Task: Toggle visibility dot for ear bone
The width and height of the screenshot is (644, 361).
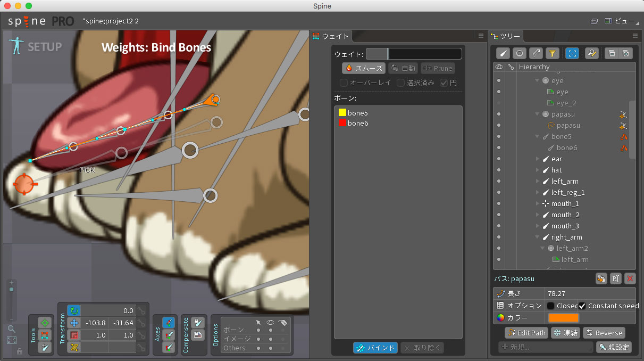Action: click(x=499, y=159)
